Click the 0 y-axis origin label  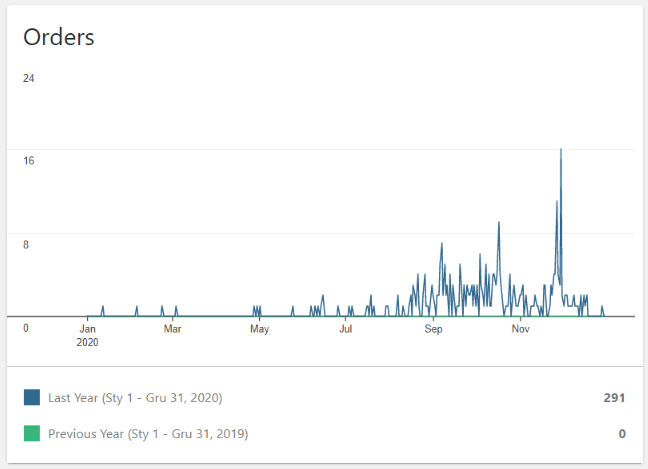point(26,328)
